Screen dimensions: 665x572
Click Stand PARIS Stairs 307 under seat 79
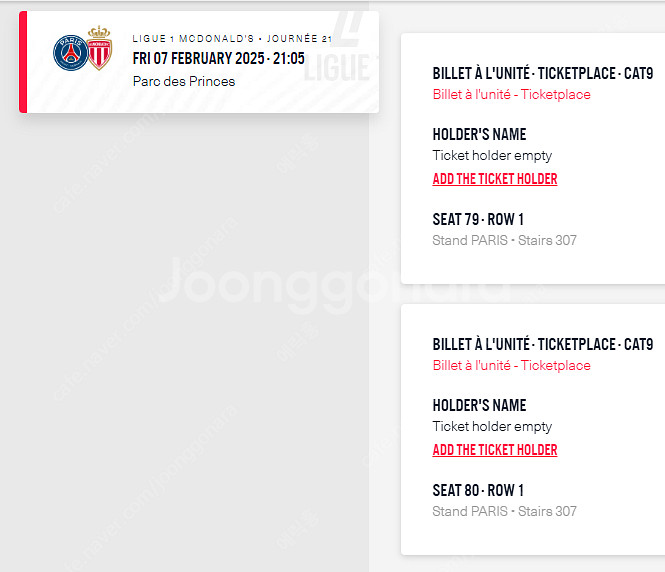click(504, 240)
